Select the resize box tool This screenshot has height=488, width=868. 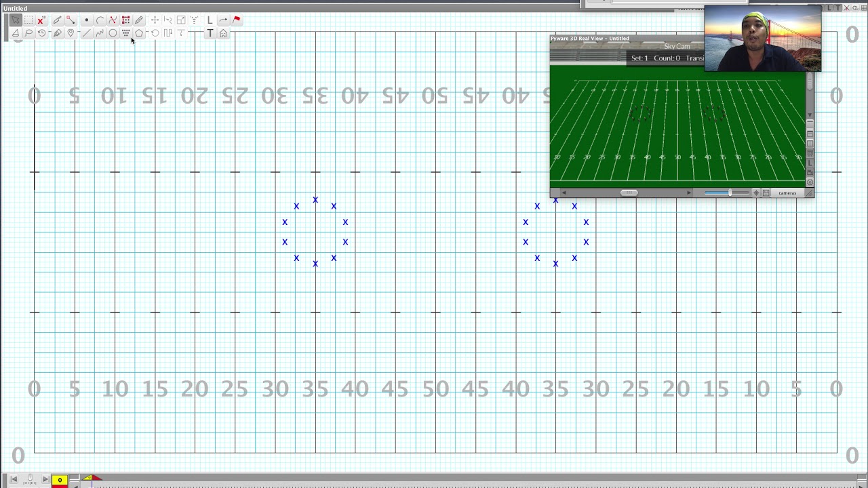pos(180,20)
